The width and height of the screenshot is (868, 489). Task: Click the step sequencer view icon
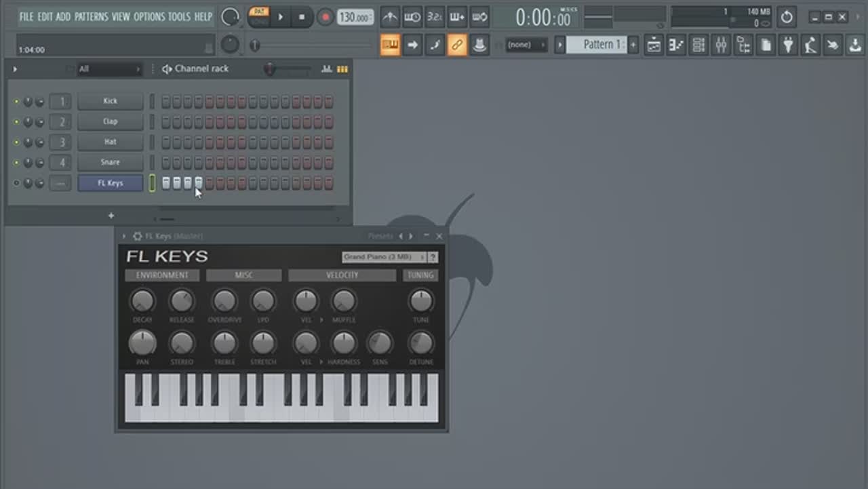(x=342, y=69)
